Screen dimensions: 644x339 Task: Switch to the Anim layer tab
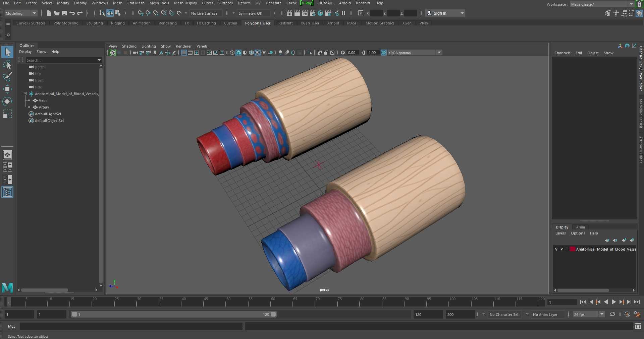click(x=580, y=227)
